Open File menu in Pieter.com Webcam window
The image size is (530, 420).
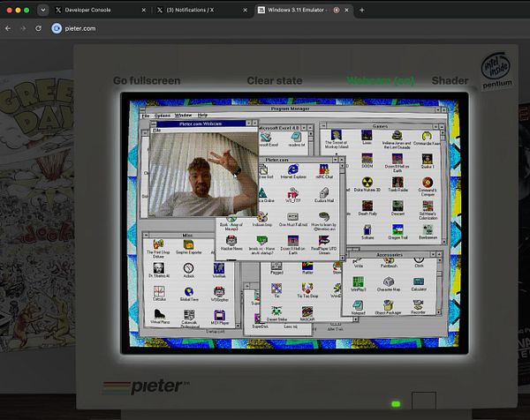coord(157,130)
